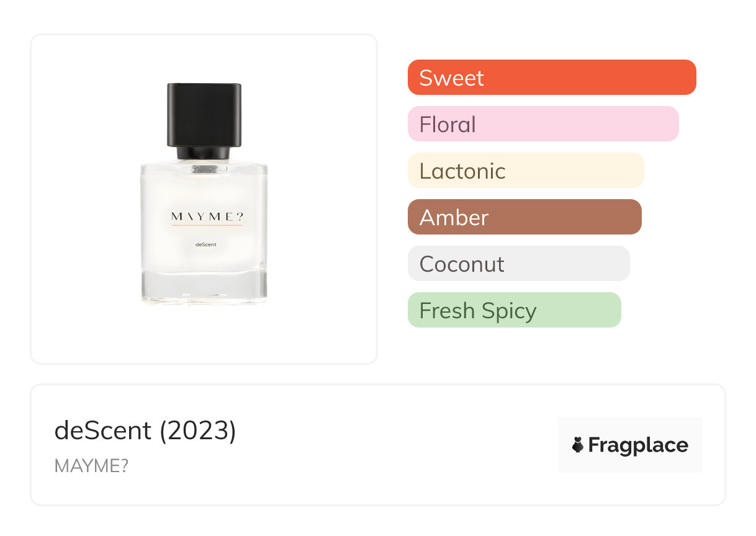The image size is (756, 536).
Task: Select the pink Floral accord bar
Action: pos(542,124)
